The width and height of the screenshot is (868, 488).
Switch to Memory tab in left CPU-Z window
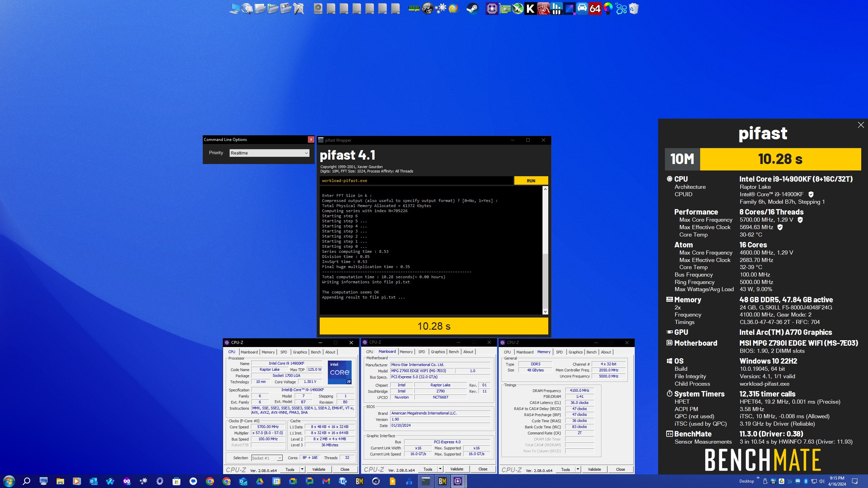pyautogui.click(x=268, y=352)
